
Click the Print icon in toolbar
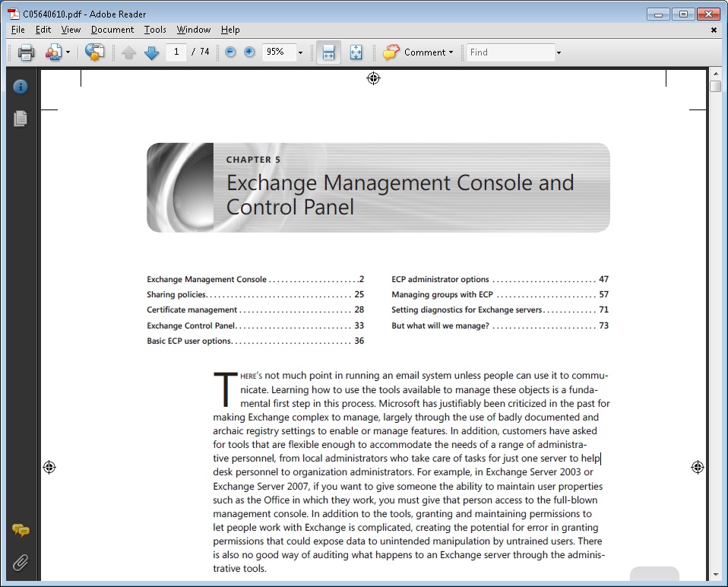27,52
